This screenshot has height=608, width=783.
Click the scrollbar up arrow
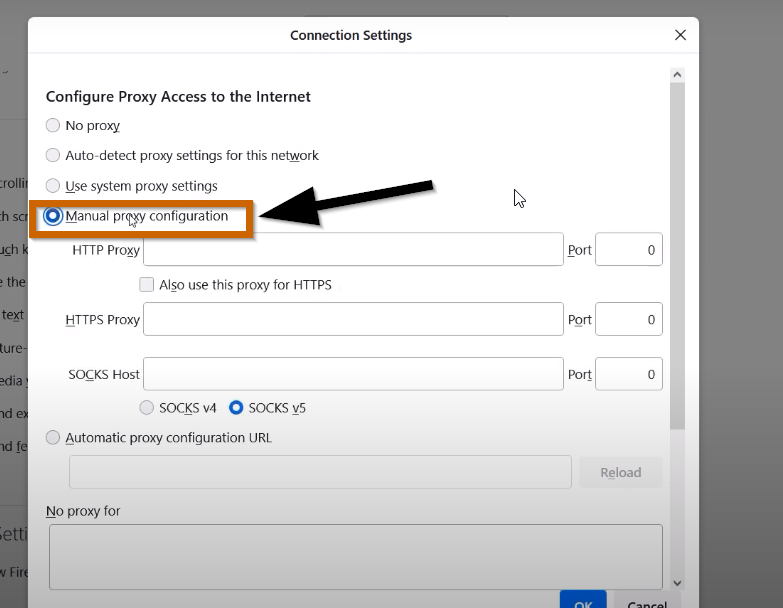pos(677,75)
